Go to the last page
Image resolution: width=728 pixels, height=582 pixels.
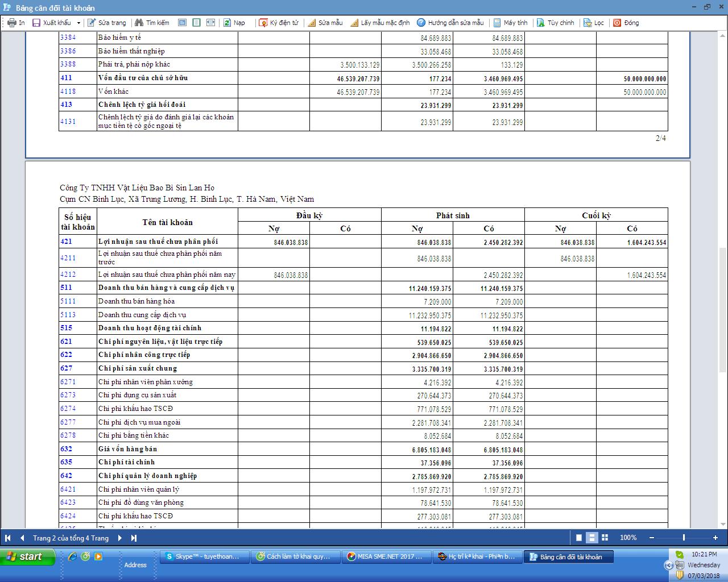pos(134,538)
